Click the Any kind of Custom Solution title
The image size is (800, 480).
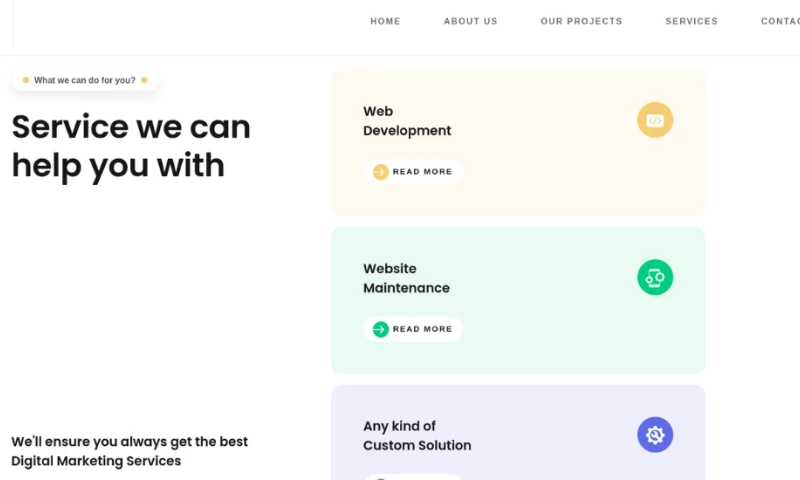coord(416,436)
